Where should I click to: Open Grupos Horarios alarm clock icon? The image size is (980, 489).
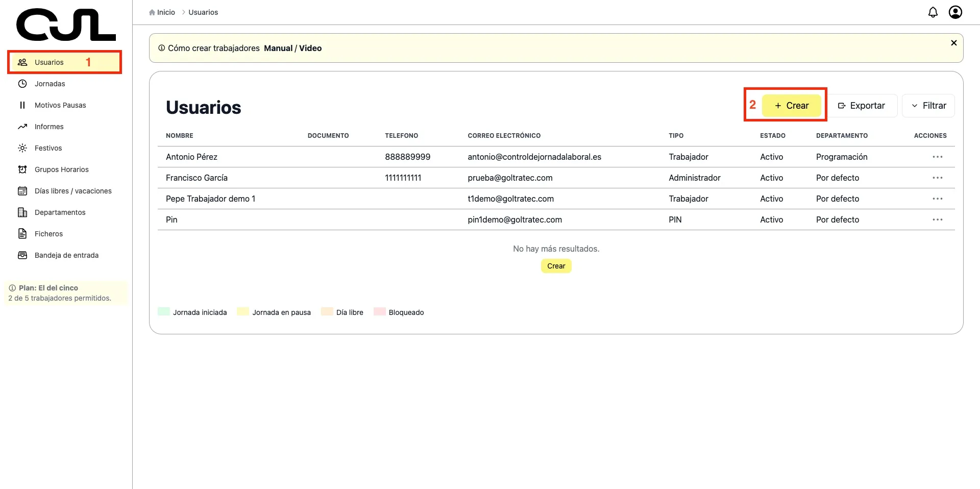point(22,169)
